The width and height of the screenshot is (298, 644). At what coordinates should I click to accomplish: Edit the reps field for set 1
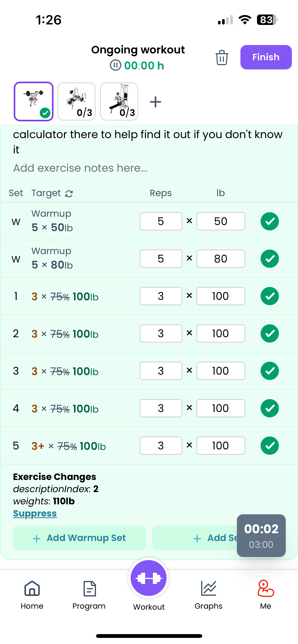[161, 296]
